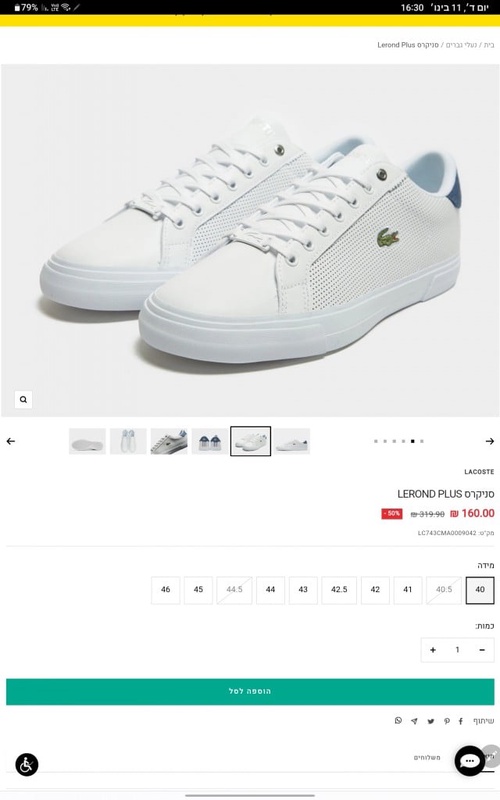This screenshot has height=800, width=500.
Task: Open the live chat bubble
Action: (x=469, y=761)
